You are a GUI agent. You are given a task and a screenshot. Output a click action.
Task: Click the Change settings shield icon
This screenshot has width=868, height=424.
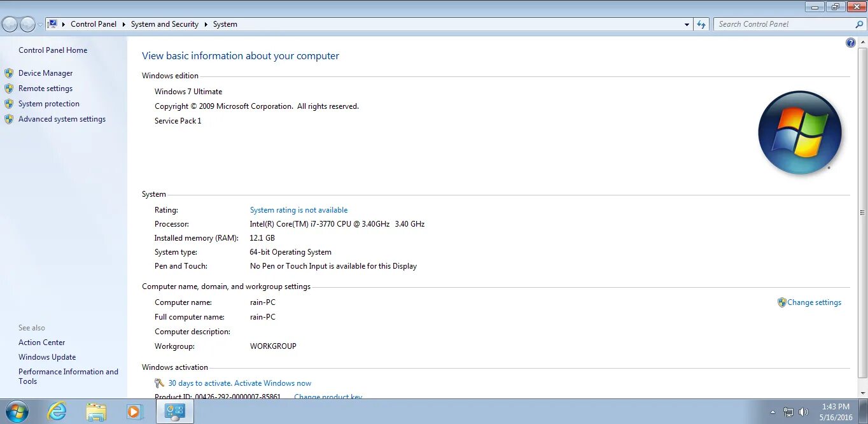(782, 302)
